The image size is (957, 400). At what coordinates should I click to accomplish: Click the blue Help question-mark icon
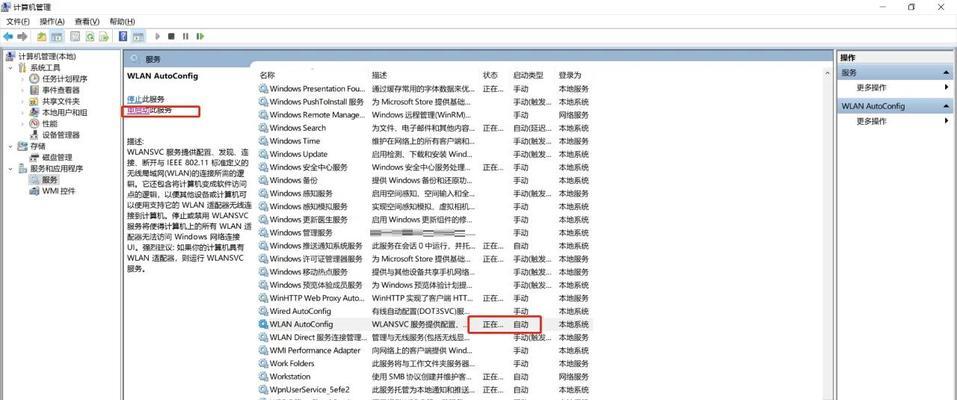(123, 37)
